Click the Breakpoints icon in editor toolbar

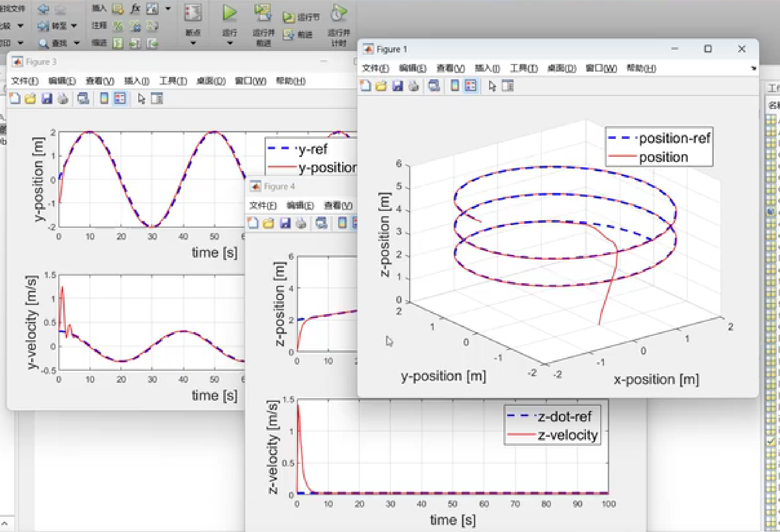click(193, 13)
